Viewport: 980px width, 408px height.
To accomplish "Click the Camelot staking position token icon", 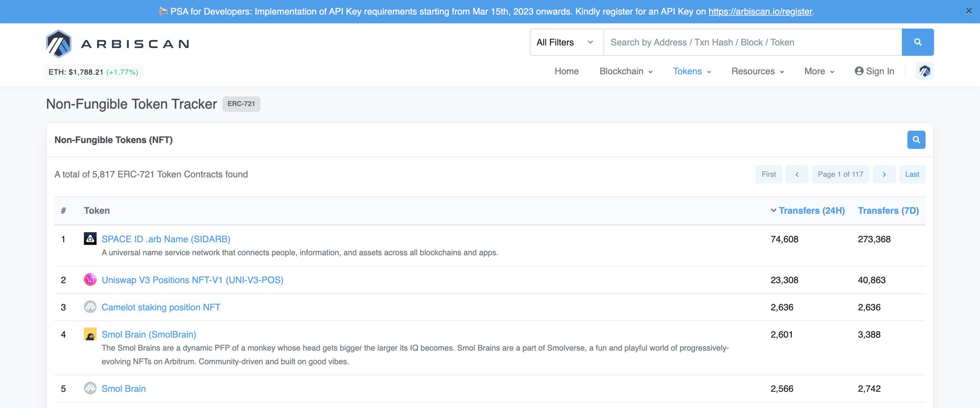I will pos(90,306).
